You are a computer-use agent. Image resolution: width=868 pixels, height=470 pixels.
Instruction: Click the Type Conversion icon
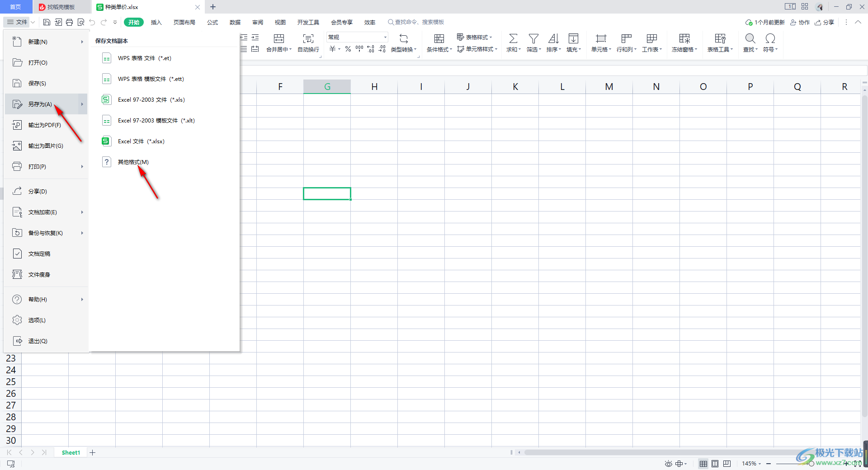(404, 38)
